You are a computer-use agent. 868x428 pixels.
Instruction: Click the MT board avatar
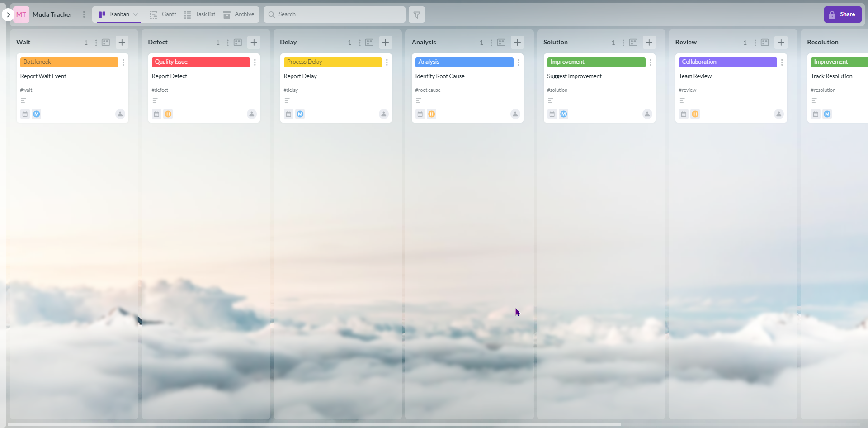[21, 14]
